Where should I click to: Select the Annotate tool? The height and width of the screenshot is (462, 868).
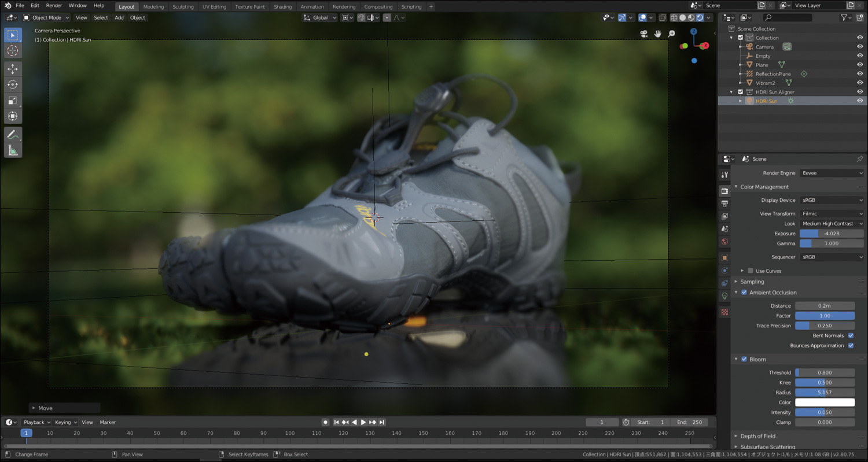pyautogui.click(x=13, y=135)
